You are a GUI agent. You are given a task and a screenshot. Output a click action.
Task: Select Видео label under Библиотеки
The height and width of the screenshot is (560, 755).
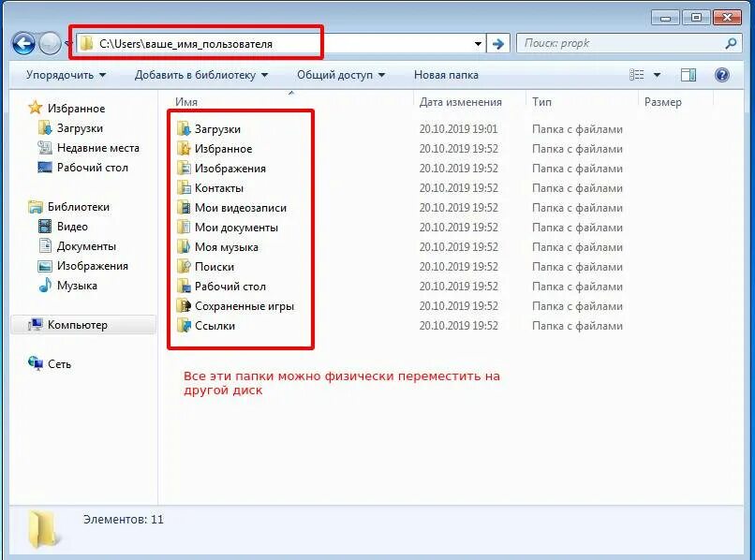click(x=72, y=227)
